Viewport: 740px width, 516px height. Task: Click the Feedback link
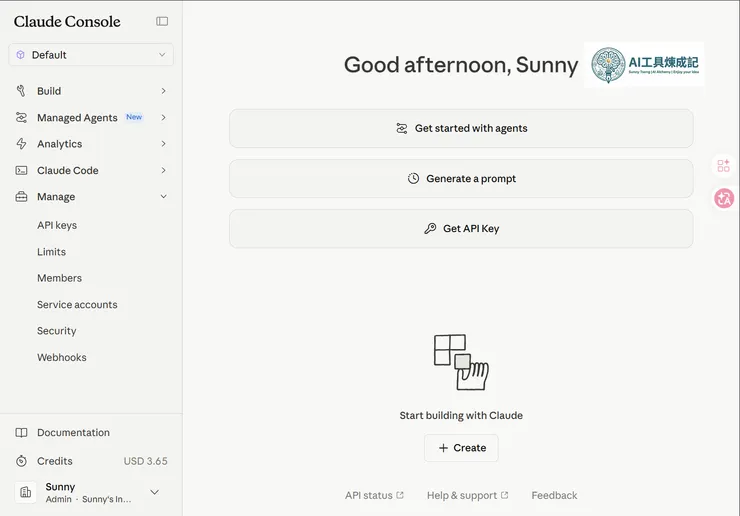tap(554, 495)
